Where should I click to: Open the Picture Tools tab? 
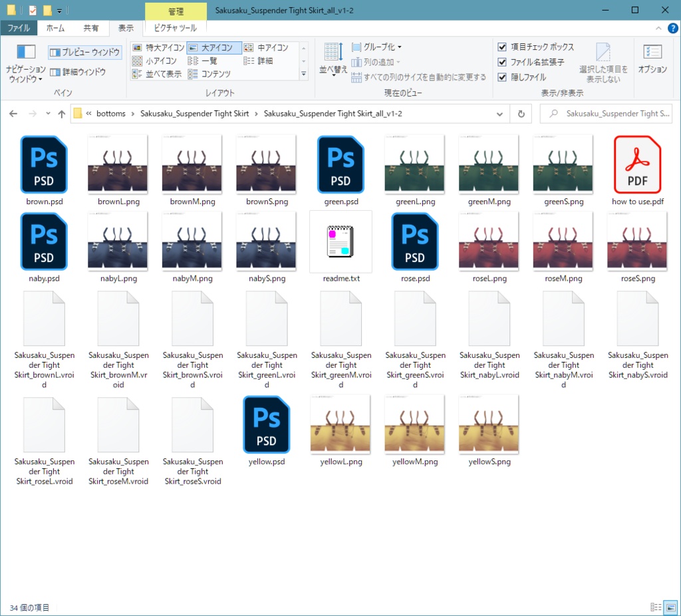pos(176,28)
